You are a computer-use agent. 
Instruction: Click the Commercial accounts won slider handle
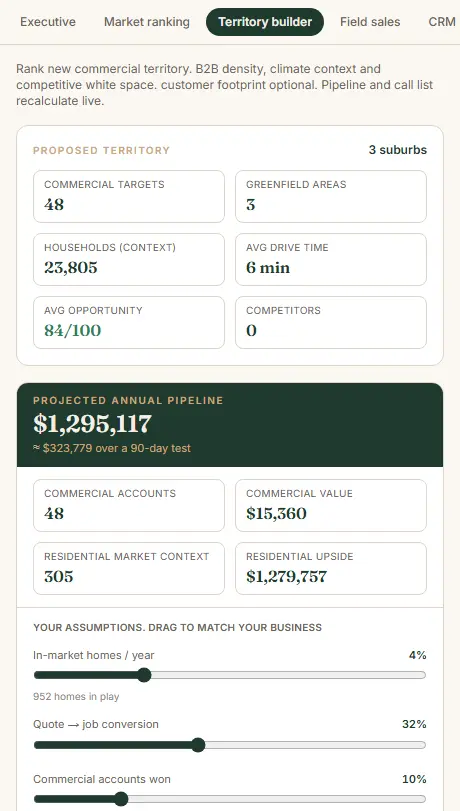(121, 799)
